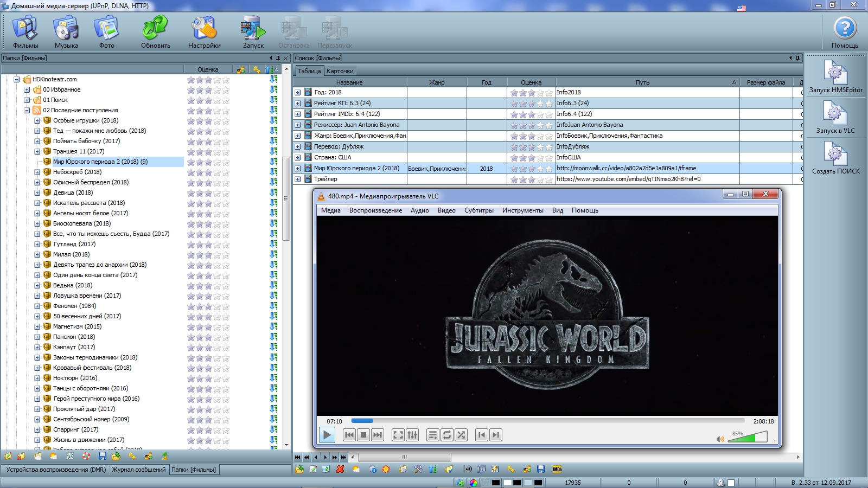Image resolution: width=868 pixels, height=488 pixels.
Task: Switch to the Карточки tab
Action: (x=340, y=71)
